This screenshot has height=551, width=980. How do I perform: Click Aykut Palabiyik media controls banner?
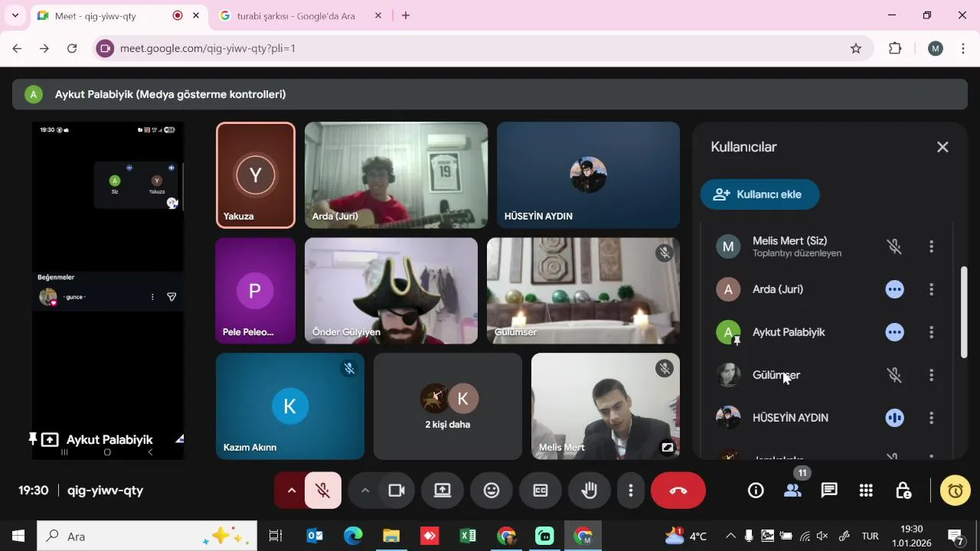point(490,94)
